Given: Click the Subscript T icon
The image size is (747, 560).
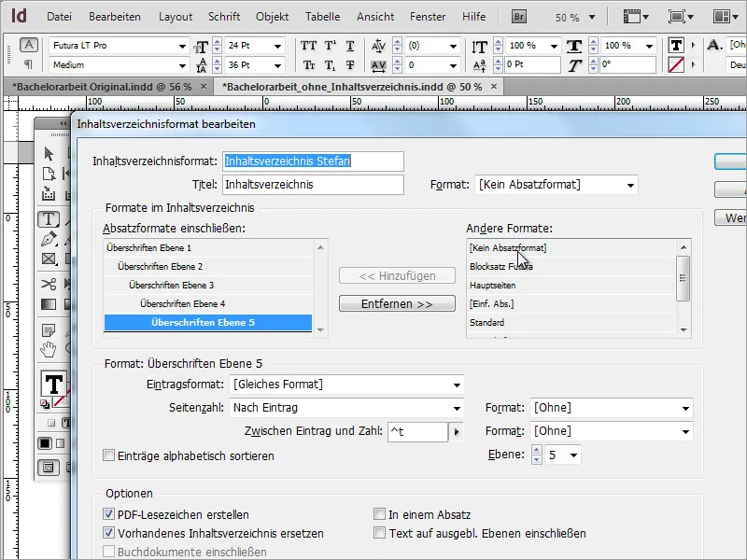Looking at the screenshot, I should click(331, 64).
